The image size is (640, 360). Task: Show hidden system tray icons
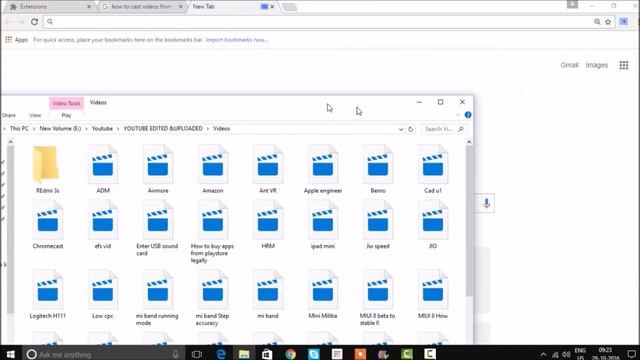tap(543, 354)
